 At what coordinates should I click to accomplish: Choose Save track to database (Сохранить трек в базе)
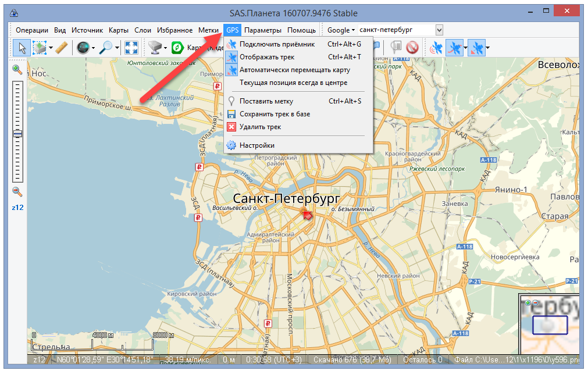[275, 114]
